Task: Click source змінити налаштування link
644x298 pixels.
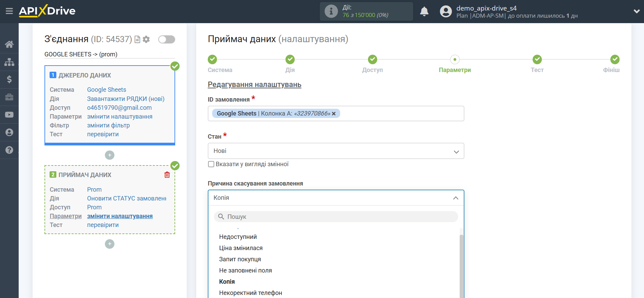Action: click(x=120, y=117)
